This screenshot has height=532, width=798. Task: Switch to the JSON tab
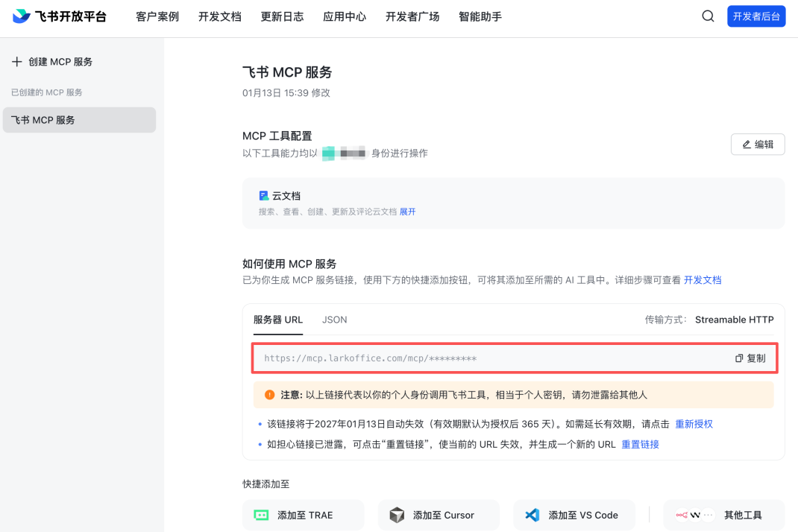[334, 320]
